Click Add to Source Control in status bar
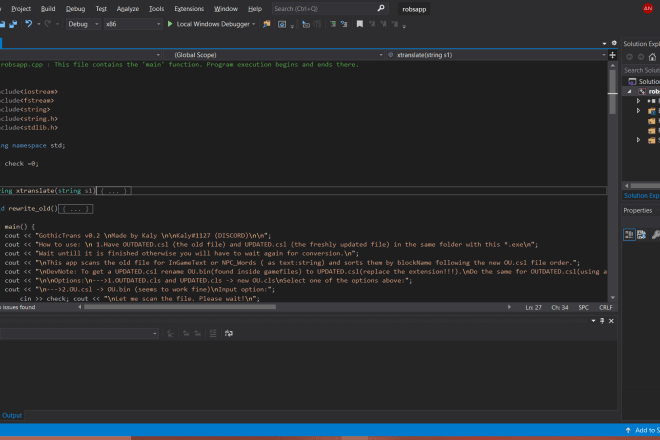Viewport: 660px width, 440px height. (642, 430)
